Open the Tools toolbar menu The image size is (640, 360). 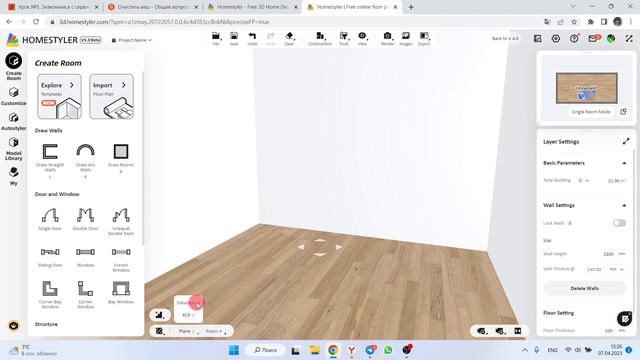click(344, 39)
